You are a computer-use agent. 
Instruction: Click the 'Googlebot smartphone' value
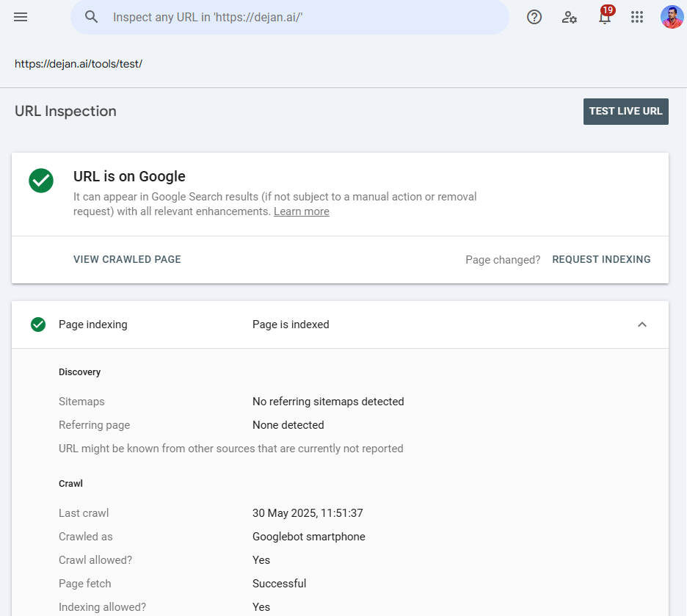[x=309, y=537]
